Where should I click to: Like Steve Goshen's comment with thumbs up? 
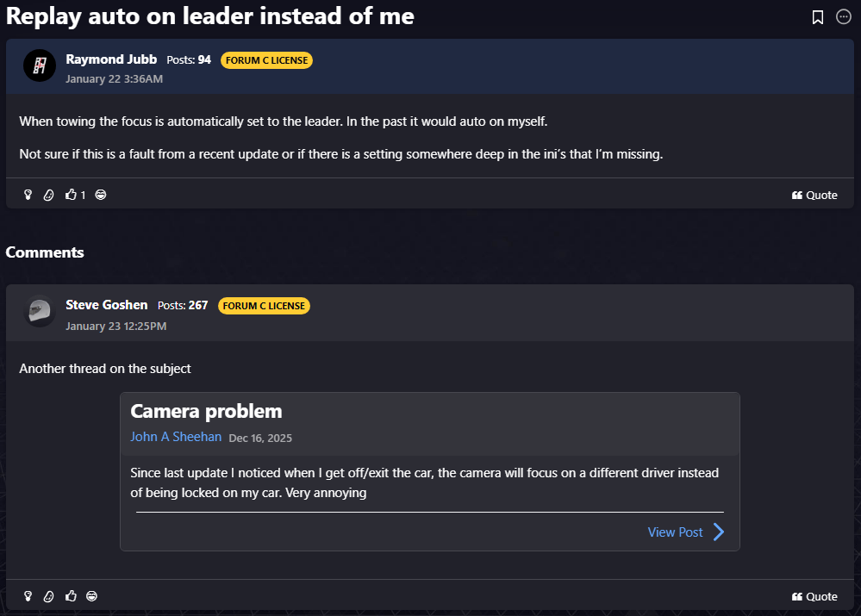pos(71,596)
